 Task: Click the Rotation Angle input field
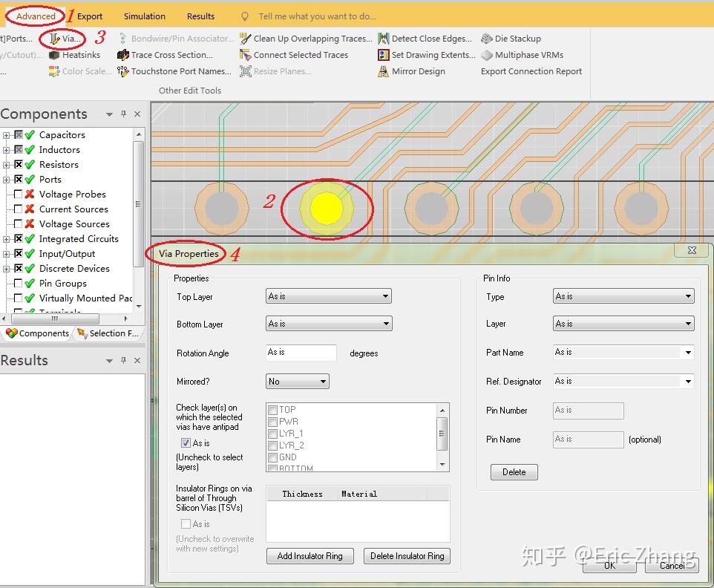[x=301, y=353]
